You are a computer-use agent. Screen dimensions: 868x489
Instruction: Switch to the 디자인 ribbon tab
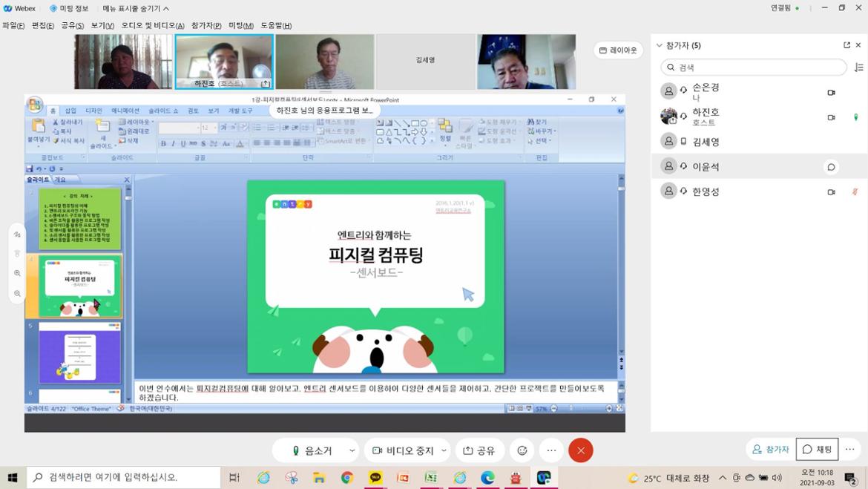(x=94, y=111)
